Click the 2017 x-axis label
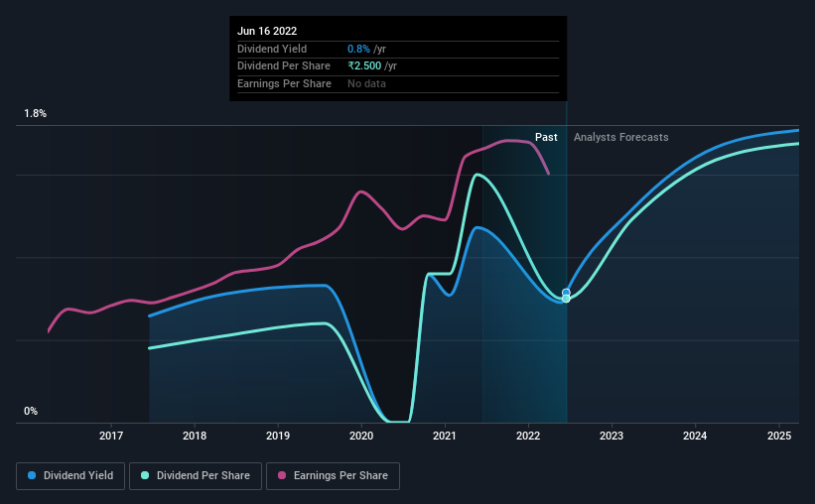815x504 pixels. click(x=111, y=436)
